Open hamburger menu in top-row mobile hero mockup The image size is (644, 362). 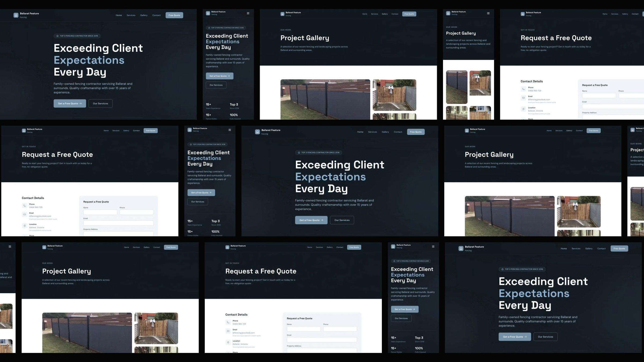pos(248,13)
